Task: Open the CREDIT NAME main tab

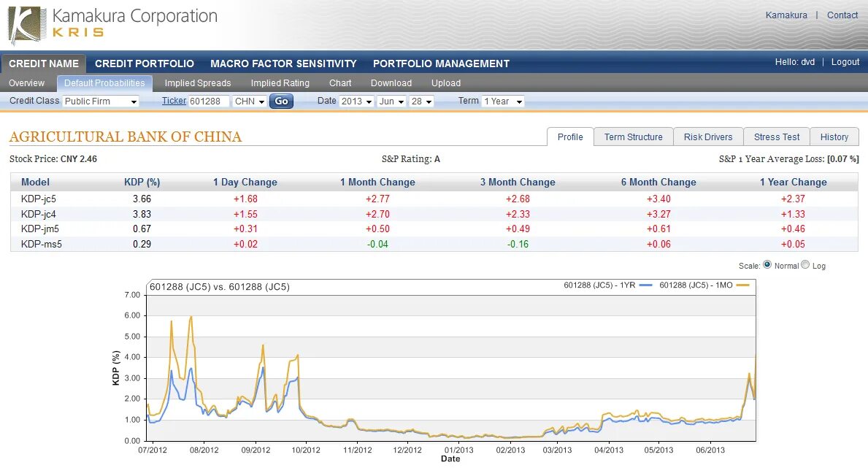Action: click(x=44, y=64)
